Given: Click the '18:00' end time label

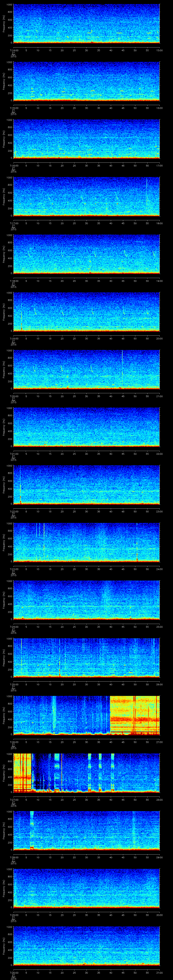Looking at the screenshot, I should pyautogui.click(x=160, y=223).
